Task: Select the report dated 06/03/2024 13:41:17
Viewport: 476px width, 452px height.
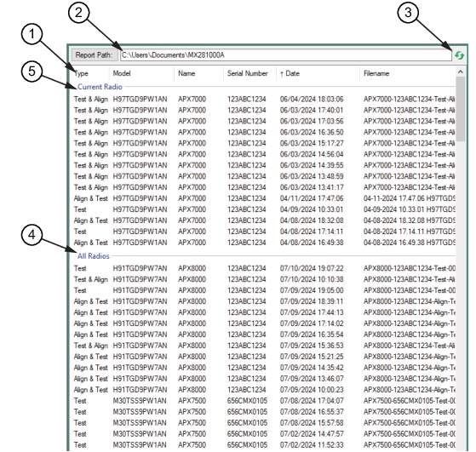Action: [264, 187]
